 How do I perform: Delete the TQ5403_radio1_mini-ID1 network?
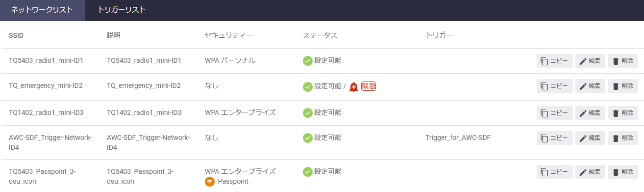pyautogui.click(x=623, y=61)
